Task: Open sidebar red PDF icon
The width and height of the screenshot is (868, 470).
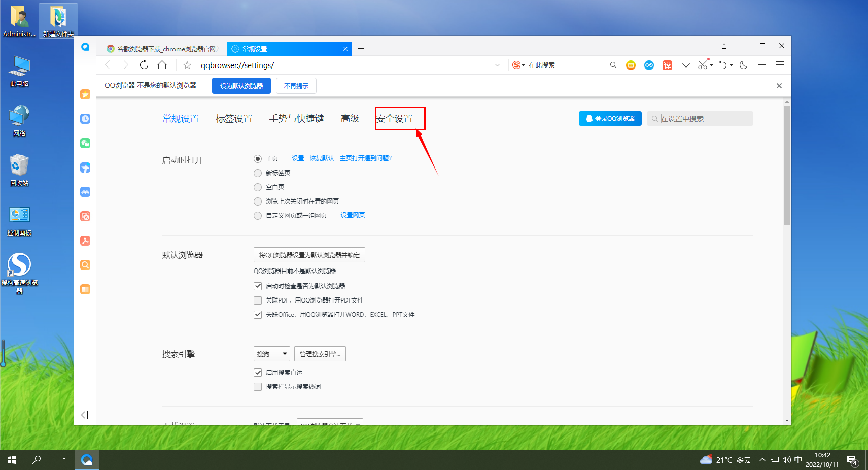Action: [x=85, y=241]
